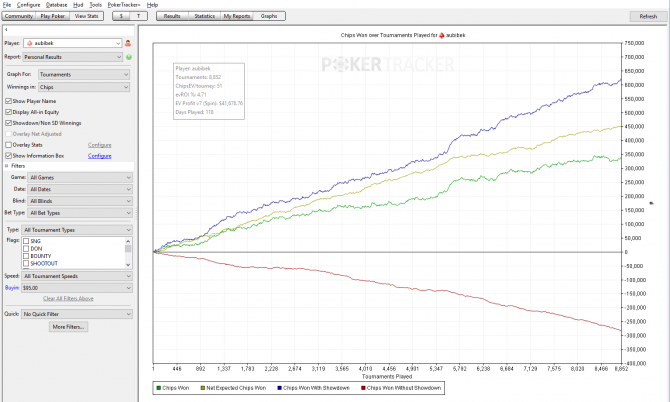Click the Refresh button

click(648, 16)
